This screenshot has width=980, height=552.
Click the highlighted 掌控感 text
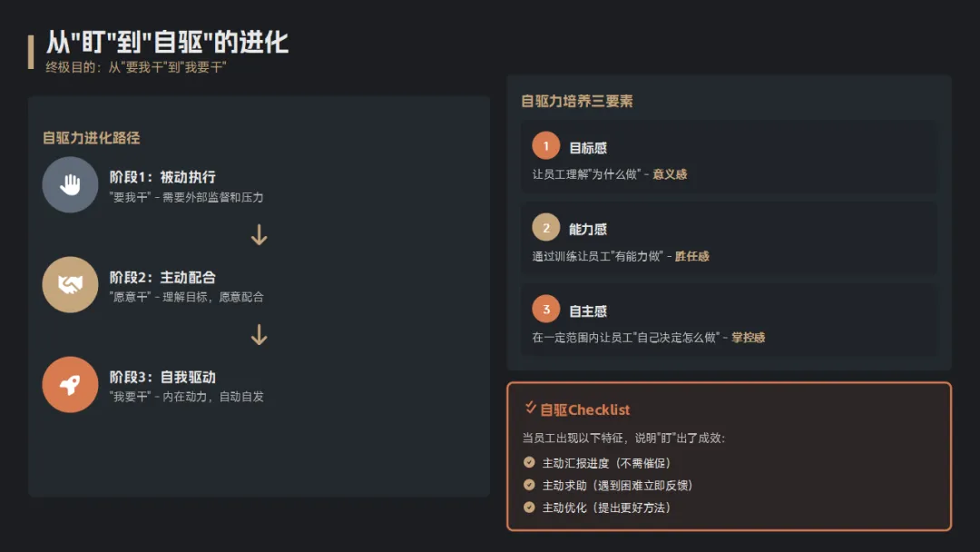[x=748, y=338]
